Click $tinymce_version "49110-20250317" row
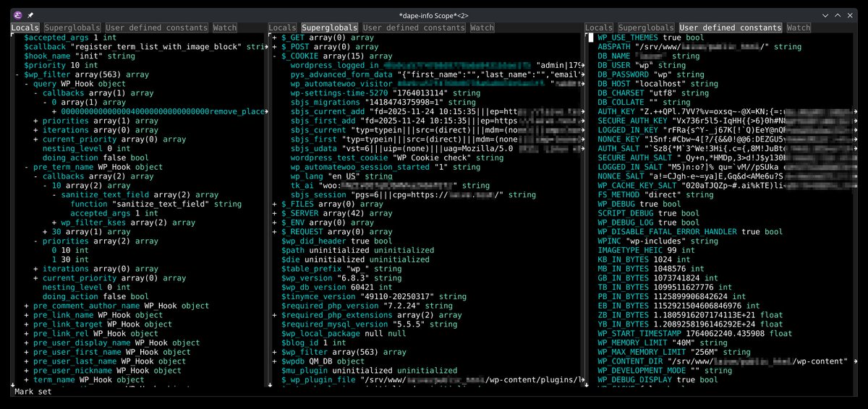The image size is (868, 409). [374, 297]
